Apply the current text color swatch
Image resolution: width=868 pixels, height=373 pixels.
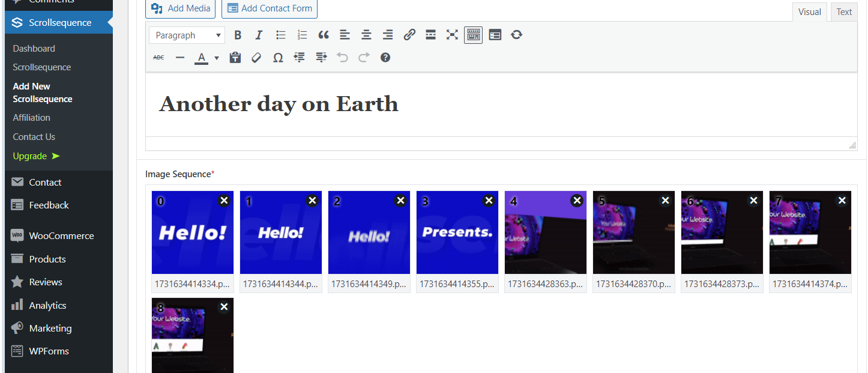202,58
